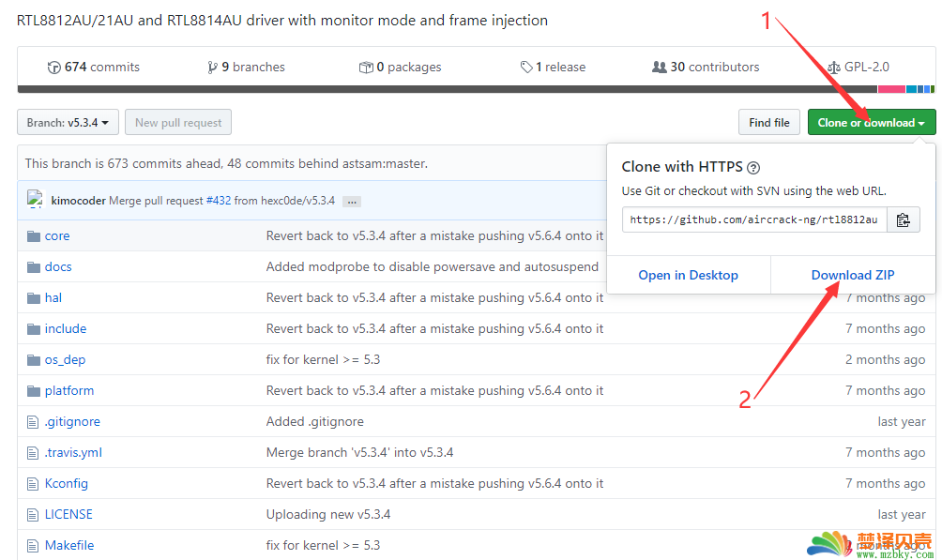Open HTTPS help question mark icon
942x560 pixels.
[753, 168]
